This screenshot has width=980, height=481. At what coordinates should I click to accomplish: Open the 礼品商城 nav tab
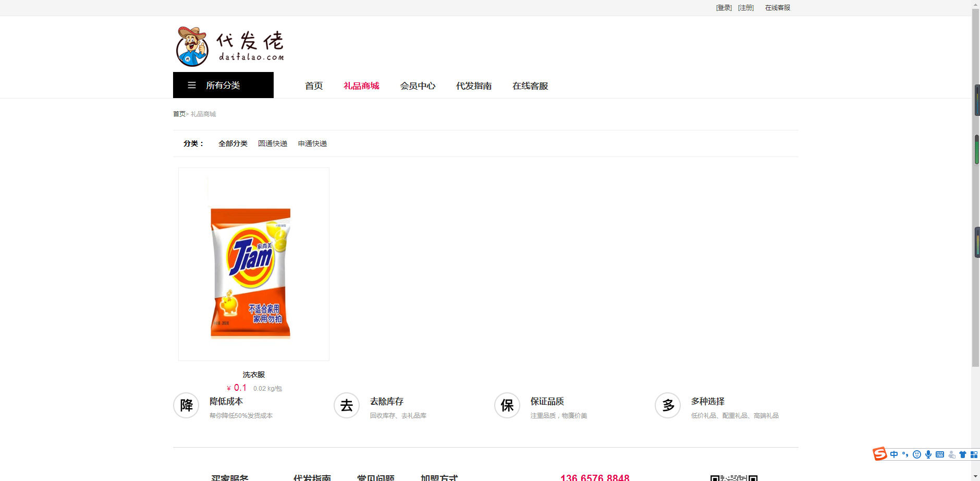pos(361,86)
